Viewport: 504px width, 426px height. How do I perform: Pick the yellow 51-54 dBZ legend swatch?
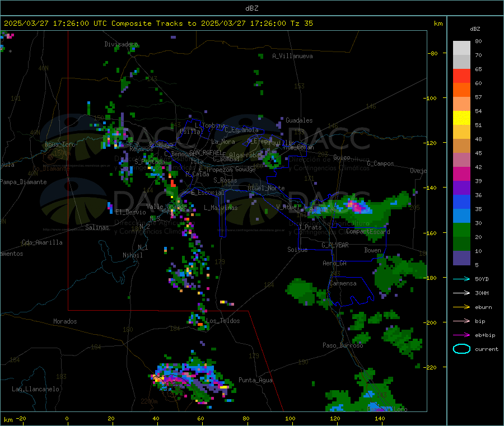click(461, 118)
